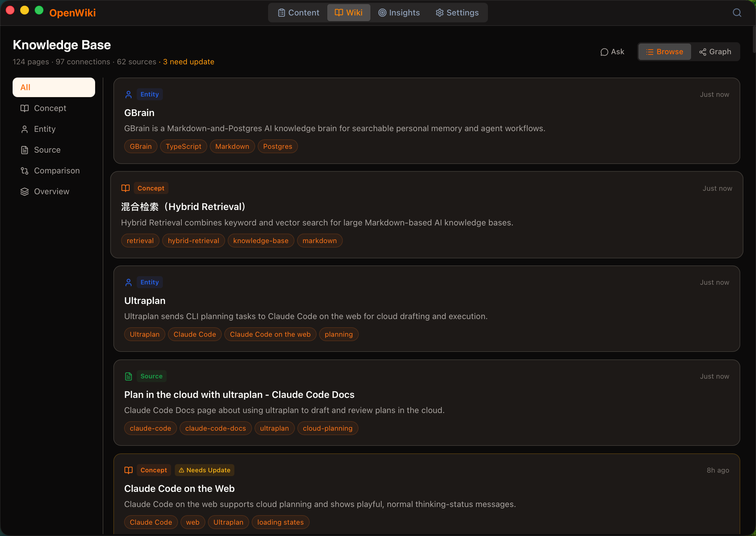Viewport: 756px width, 536px height.
Task: Click the Settings gear icon
Action: pyautogui.click(x=439, y=13)
